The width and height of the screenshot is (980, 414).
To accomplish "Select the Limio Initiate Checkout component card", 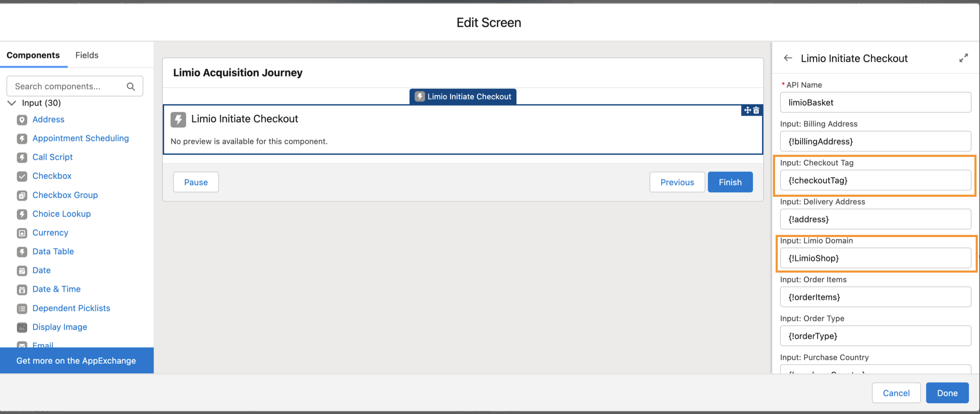I will [x=463, y=130].
